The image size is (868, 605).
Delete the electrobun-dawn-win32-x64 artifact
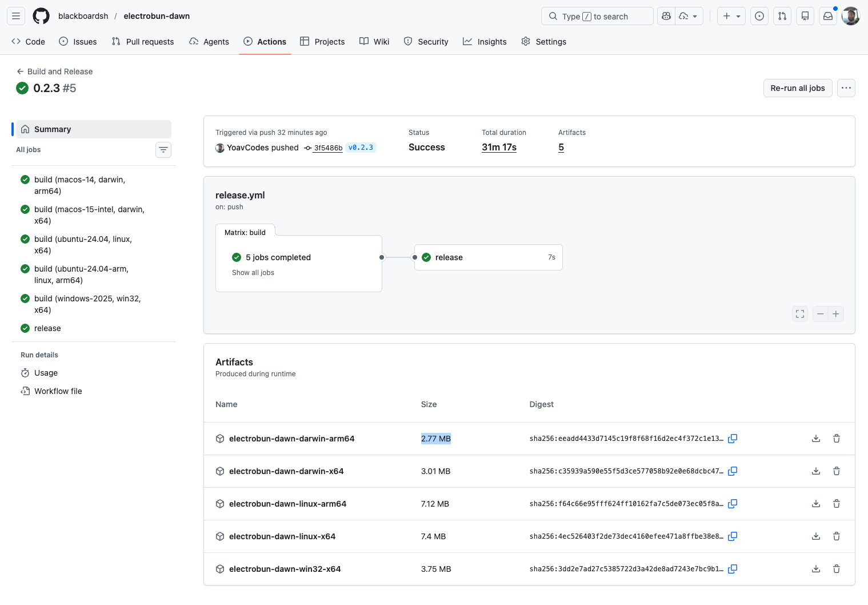836,569
